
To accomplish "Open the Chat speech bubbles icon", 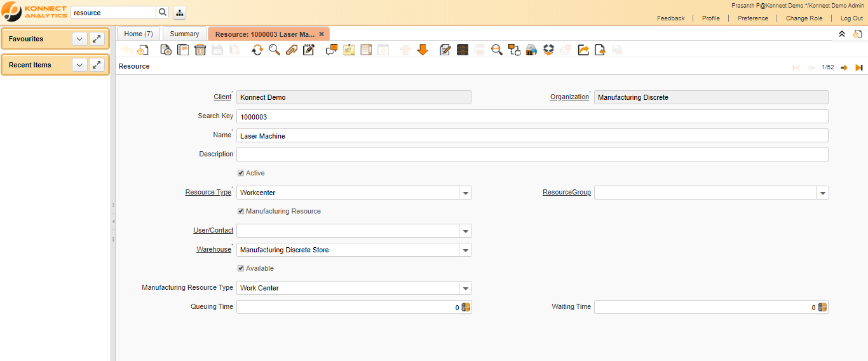I will 331,50.
